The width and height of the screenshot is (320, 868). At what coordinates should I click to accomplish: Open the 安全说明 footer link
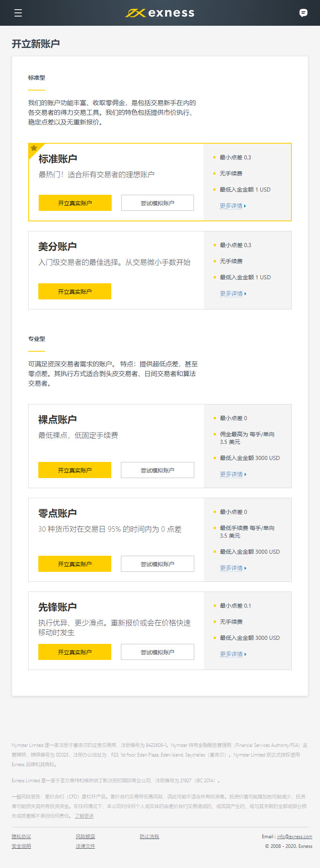(21, 846)
